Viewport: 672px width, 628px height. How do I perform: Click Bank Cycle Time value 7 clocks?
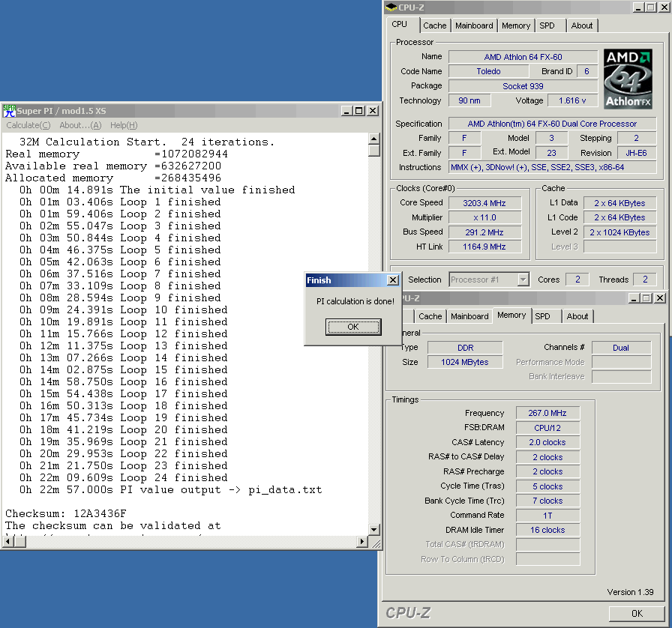pyautogui.click(x=547, y=501)
